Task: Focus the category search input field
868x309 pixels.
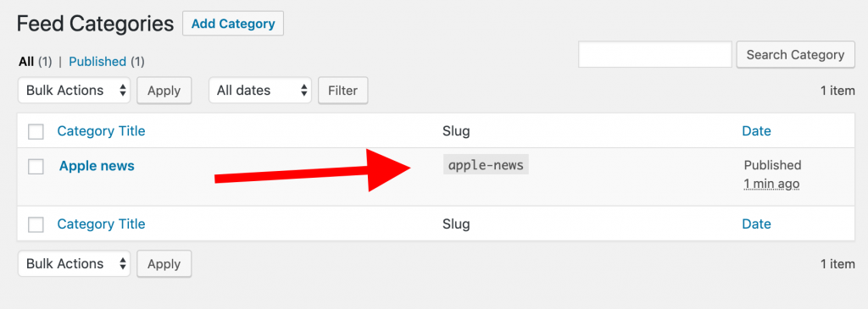Action: (x=655, y=55)
